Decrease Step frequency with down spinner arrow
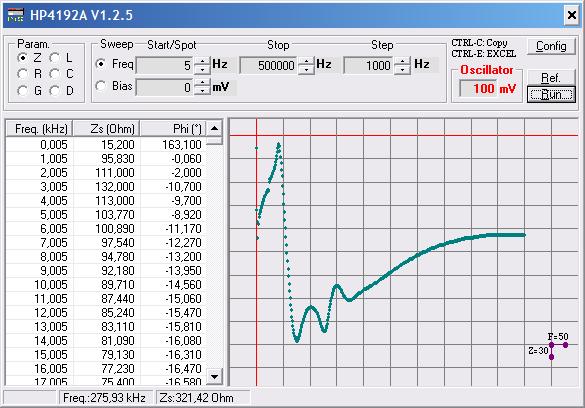The width and height of the screenshot is (585, 408). coord(403,70)
